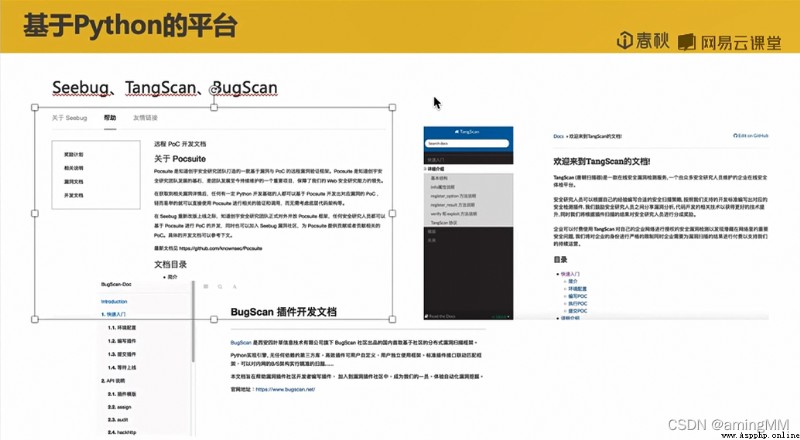
Task: Open register_result 方法说明 entry
Action: (452, 205)
